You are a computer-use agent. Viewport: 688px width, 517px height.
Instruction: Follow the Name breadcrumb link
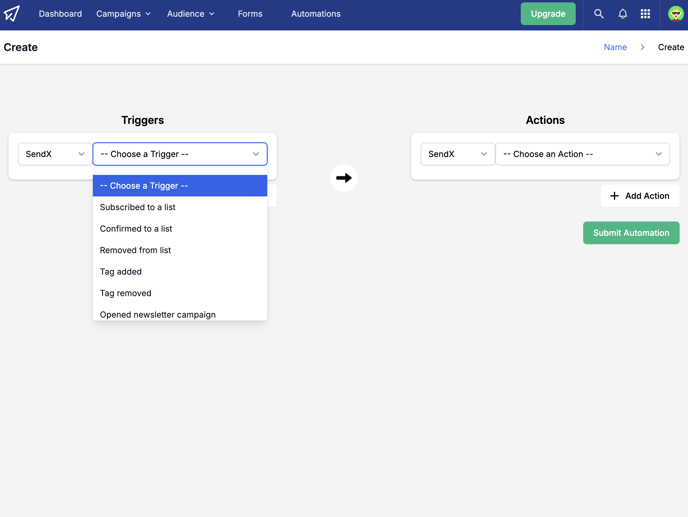(x=615, y=47)
